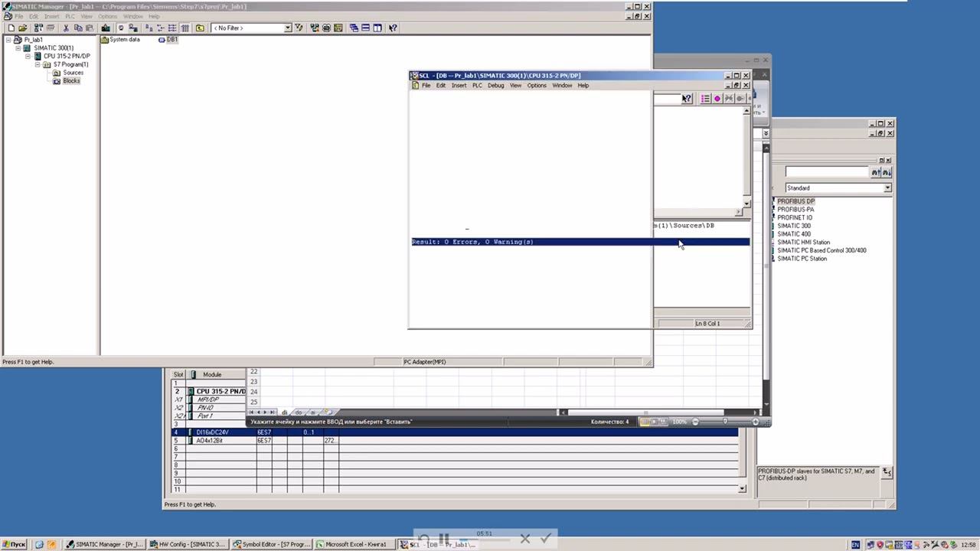Click the Help arrow icon in Symbol Editor toolbar

click(686, 98)
